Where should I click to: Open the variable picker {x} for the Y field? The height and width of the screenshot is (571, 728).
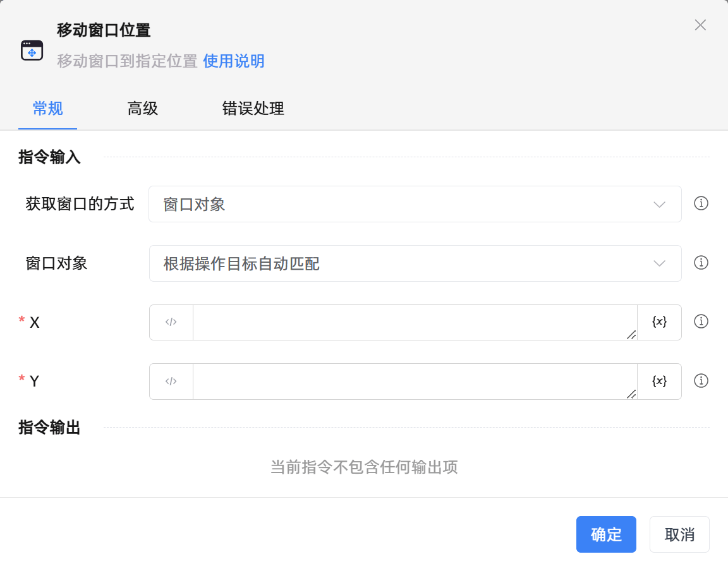point(660,382)
